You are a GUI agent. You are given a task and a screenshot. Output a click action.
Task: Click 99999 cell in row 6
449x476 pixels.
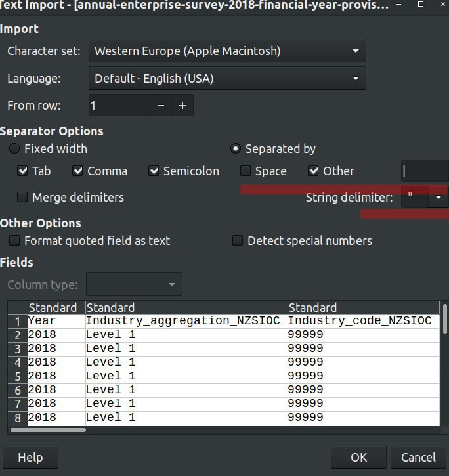pyautogui.click(x=364, y=390)
